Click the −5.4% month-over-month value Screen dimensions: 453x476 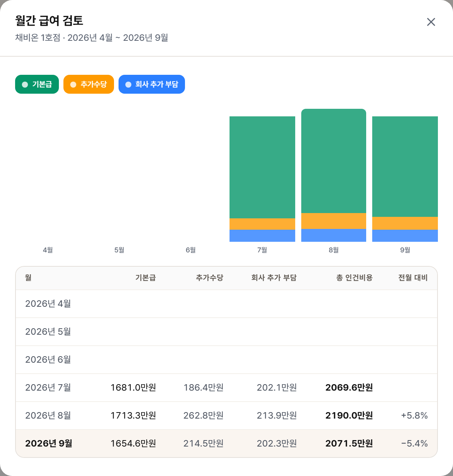coord(414,444)
